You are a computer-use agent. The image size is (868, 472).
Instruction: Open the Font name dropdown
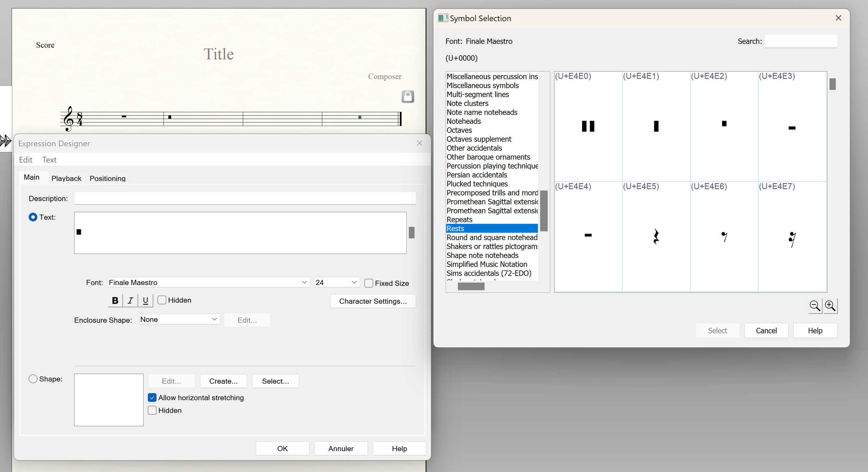[x=304, y=282]
